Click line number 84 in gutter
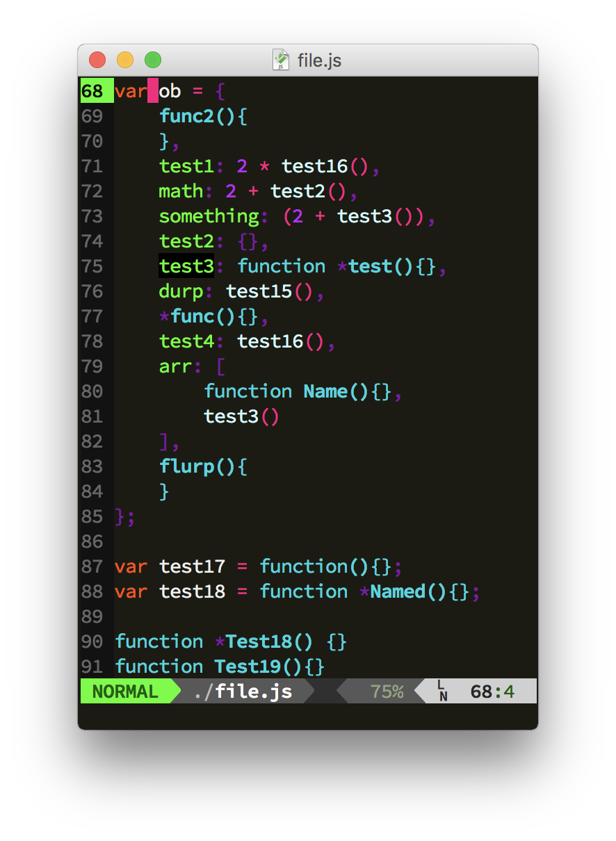 (x=92, y=491)
